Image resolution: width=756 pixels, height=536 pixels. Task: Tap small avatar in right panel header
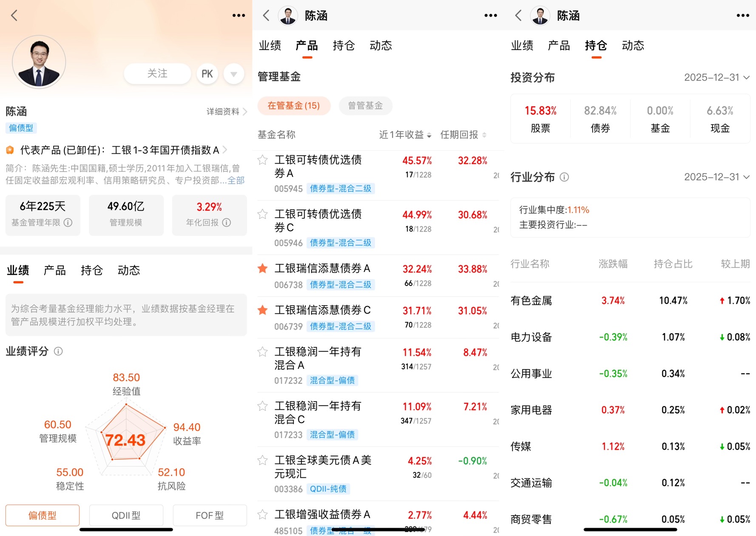pos(540,16)
